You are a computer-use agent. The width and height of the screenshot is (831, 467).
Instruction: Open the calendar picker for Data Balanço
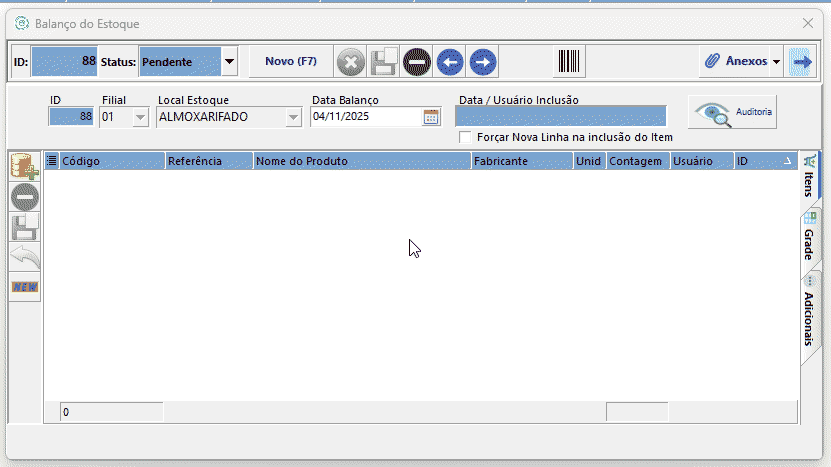pyautogui.click(x=431, y=117)
